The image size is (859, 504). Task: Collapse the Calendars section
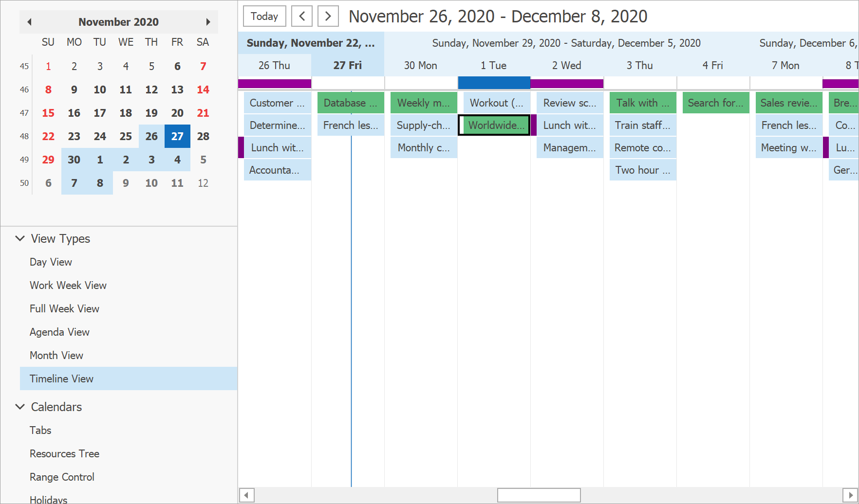tap(20, 407)
